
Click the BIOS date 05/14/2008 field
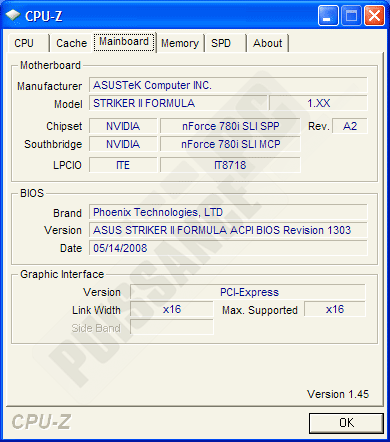tap(228, 248)
